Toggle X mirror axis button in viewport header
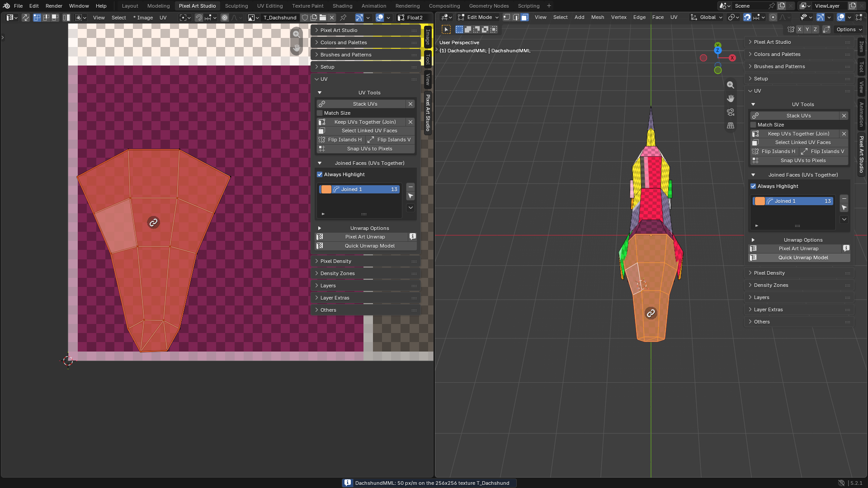The width and height of the screenshot is (868, 488). click(x=800, y=29)
